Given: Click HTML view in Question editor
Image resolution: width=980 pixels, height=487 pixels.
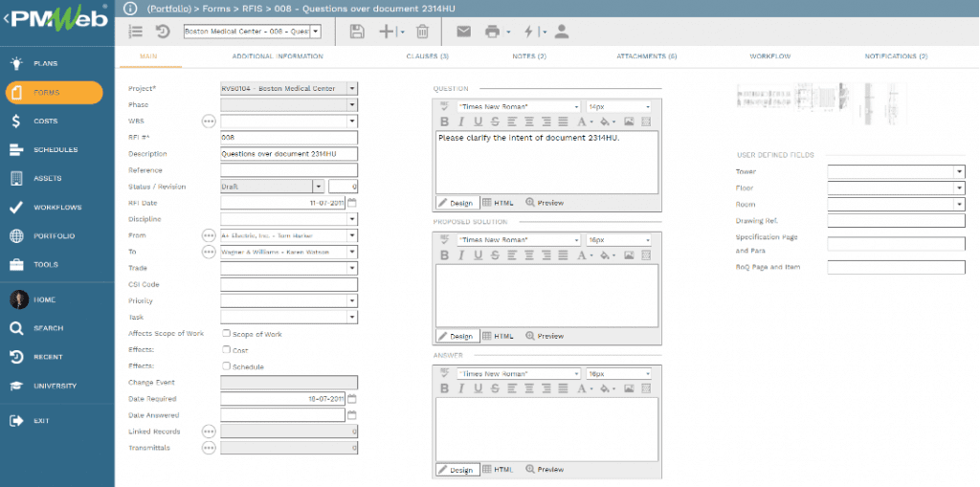Looking at the screenshot, I should click(x=498, y=203).
